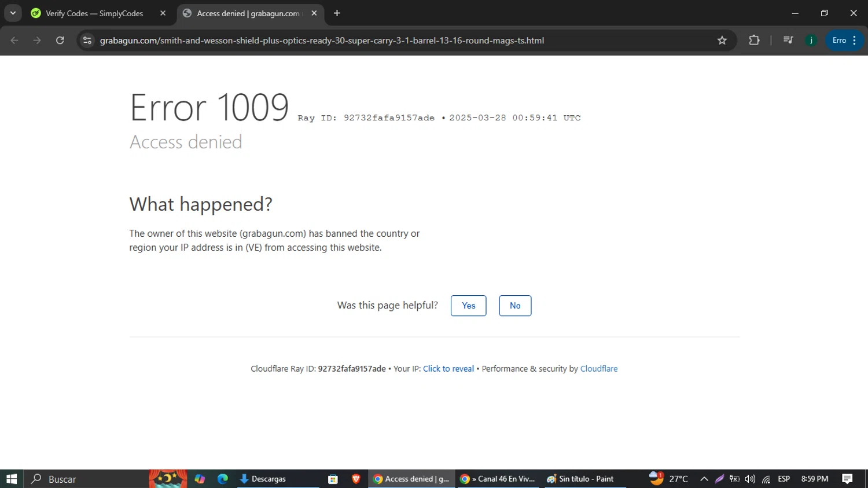The width and height of the screenshot is (868, 488).
Task: Go forward to the next page
Action: coord(37,41)
